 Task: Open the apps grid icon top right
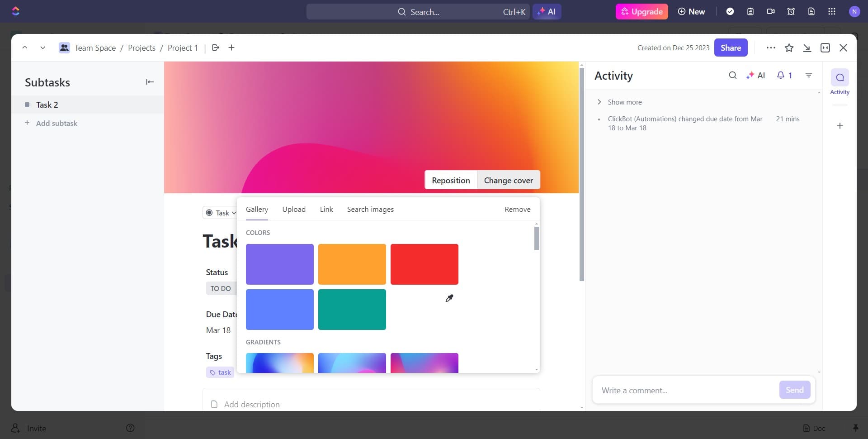click(x=831, y=11)
